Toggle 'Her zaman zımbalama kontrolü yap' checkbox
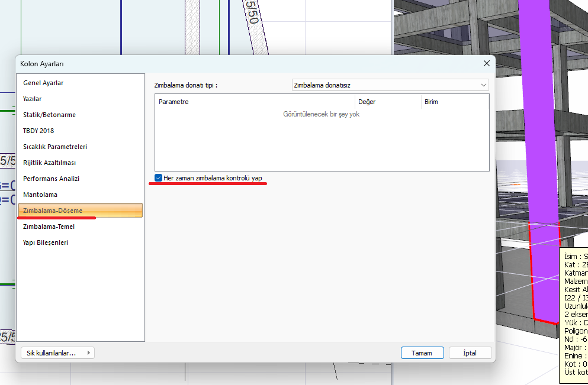This screenshot has width=588, height=385. [158, 177]
